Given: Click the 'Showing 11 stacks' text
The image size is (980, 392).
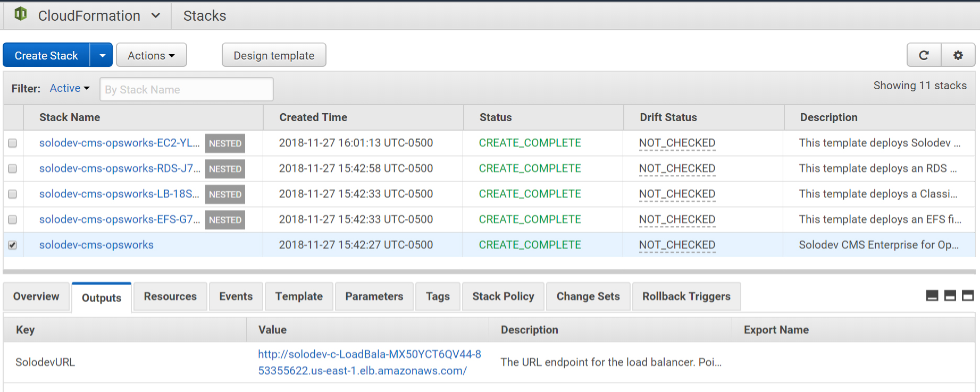Looking at the screenshot, I should [920, 86].
